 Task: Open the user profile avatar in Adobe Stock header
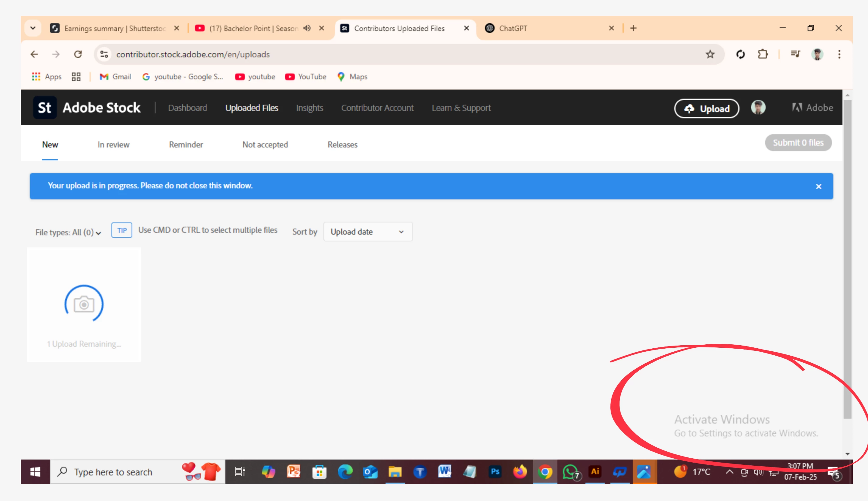point(758,108)
